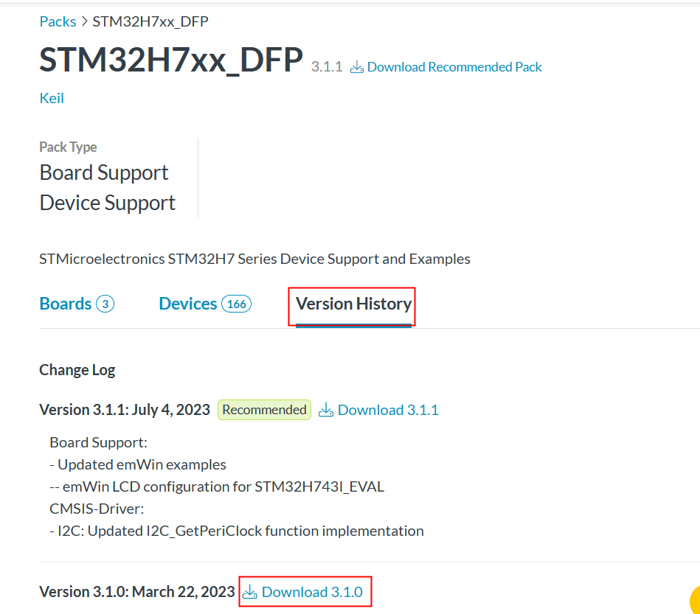Click the Change Log heading
Image resolution: width=700 pixels, height=614 pixels.
click(77, 369)
